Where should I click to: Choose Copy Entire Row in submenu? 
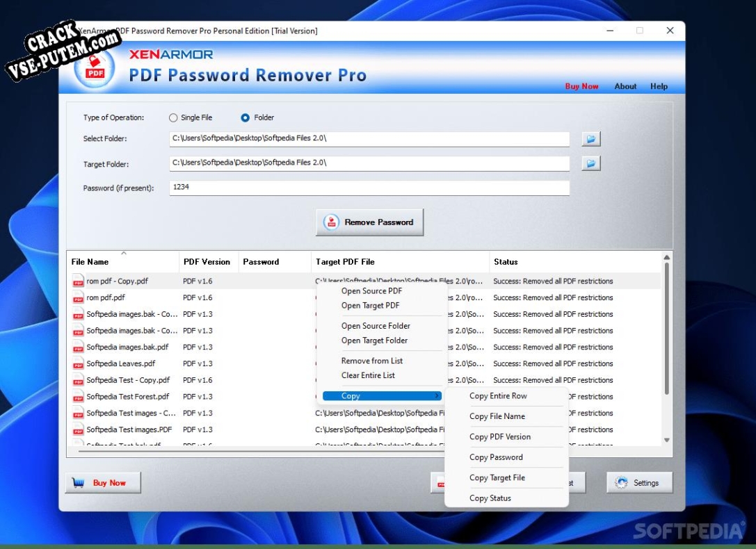[x=498, y=396]
